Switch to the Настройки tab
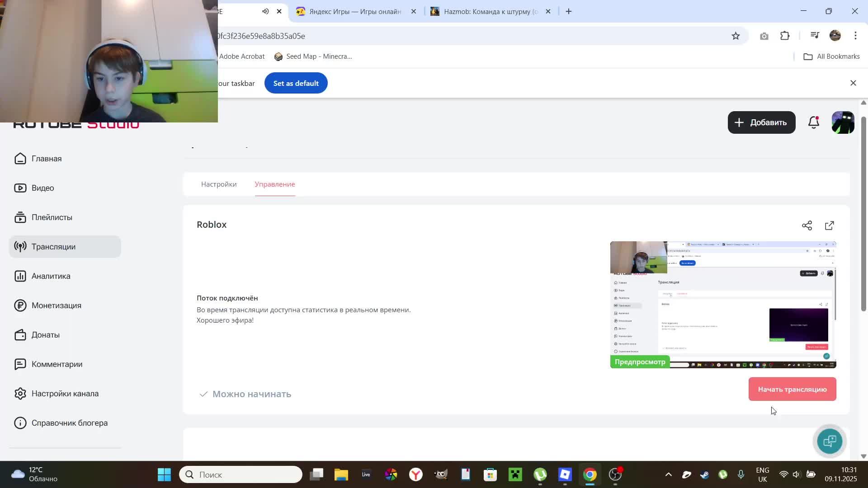868x488 pixels. pos(219,184)
